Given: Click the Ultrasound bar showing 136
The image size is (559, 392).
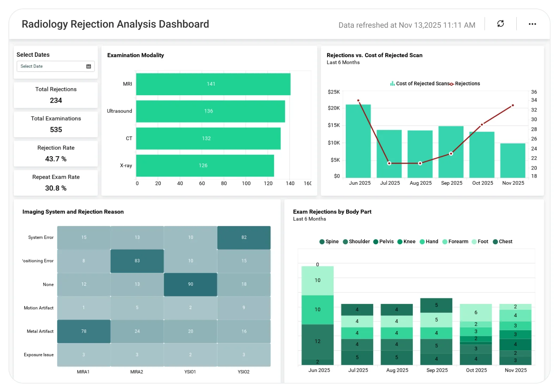Looking at the screenshot, I should pyautogui.click(x=210, y=111).
